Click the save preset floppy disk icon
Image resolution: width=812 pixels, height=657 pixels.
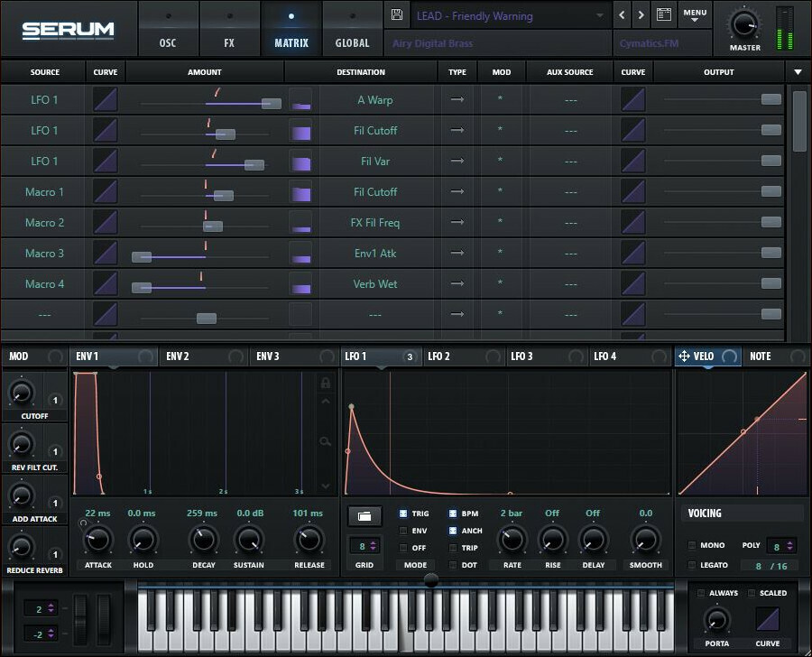[397, 14]
